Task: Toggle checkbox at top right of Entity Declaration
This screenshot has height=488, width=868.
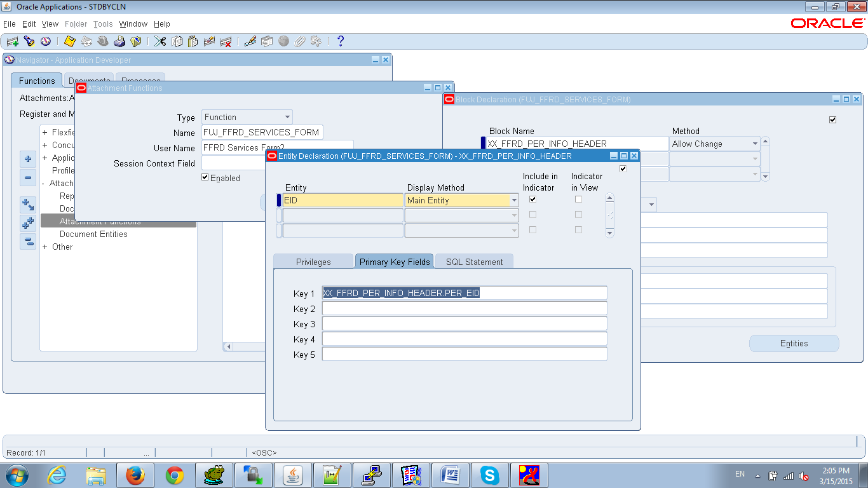Action: (623, 168)
